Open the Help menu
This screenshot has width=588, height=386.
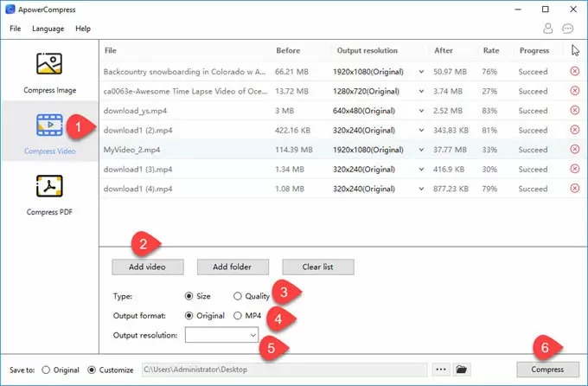(x=83, y=29)
